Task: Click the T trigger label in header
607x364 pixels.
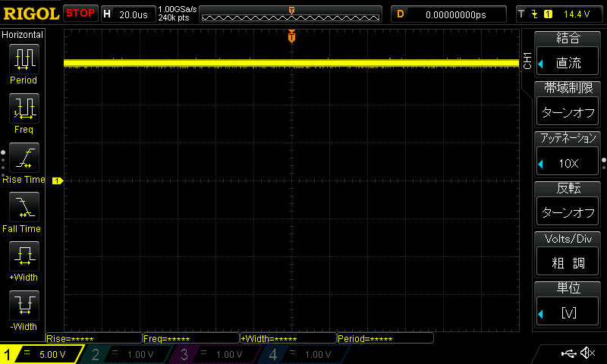Action: click(x=521, y=14)
